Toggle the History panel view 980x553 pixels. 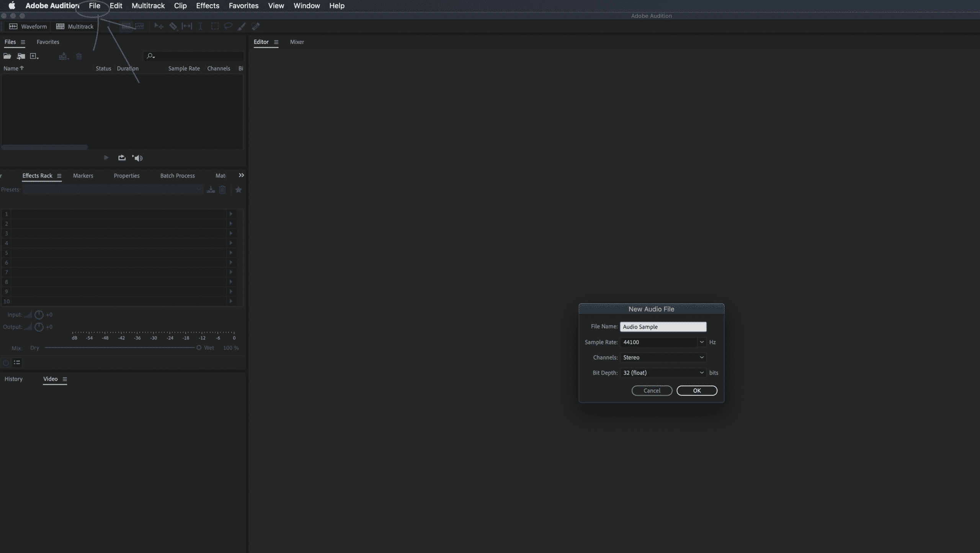(x=13, y=379)
